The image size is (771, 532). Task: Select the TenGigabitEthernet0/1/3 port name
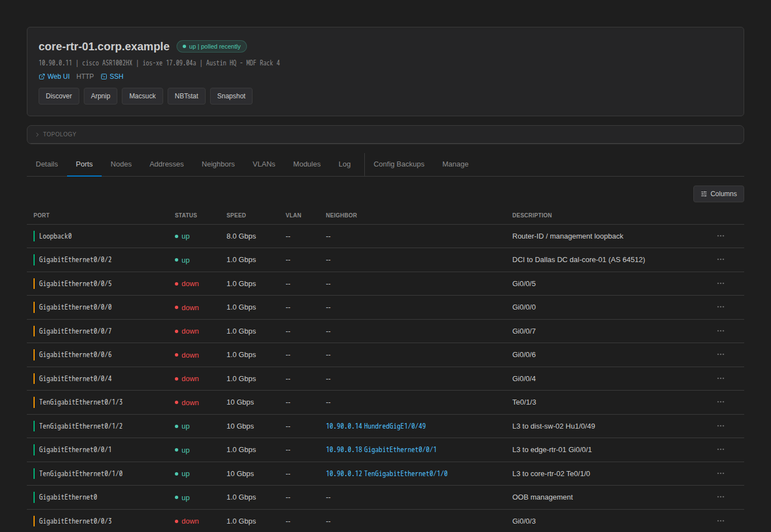(81, 402)
